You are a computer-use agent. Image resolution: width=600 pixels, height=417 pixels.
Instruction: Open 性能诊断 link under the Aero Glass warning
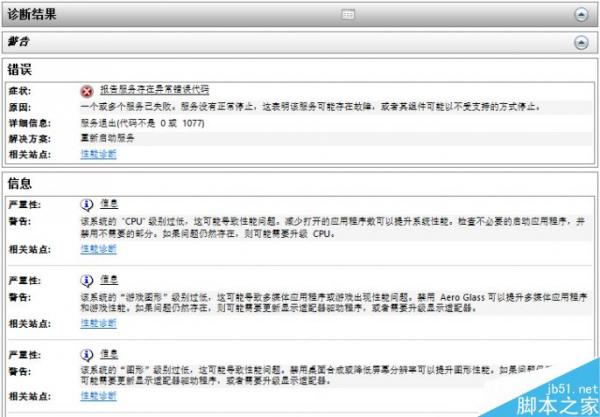(98, 323)
